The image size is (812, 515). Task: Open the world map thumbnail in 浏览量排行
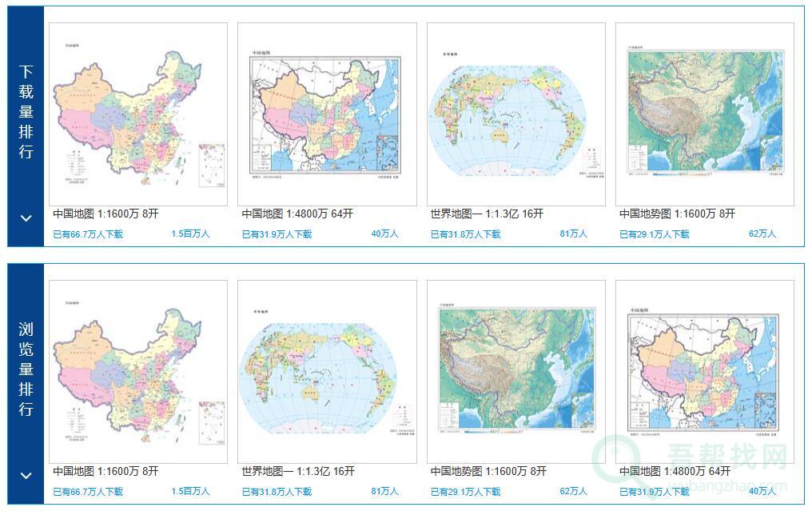point(325,368)
